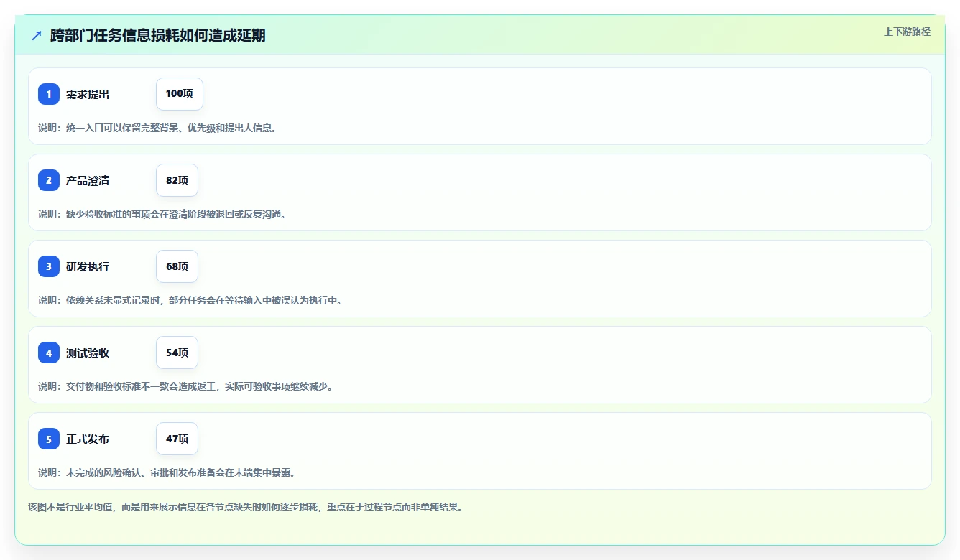
Task: Click step number badge 1
Action: coord(49,94)
